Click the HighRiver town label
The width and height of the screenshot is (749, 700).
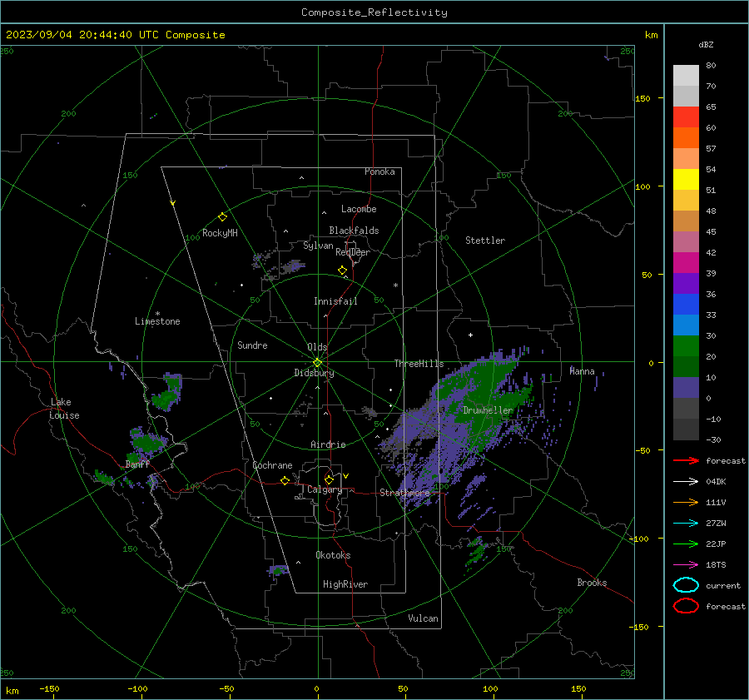(x=345, y=584)
